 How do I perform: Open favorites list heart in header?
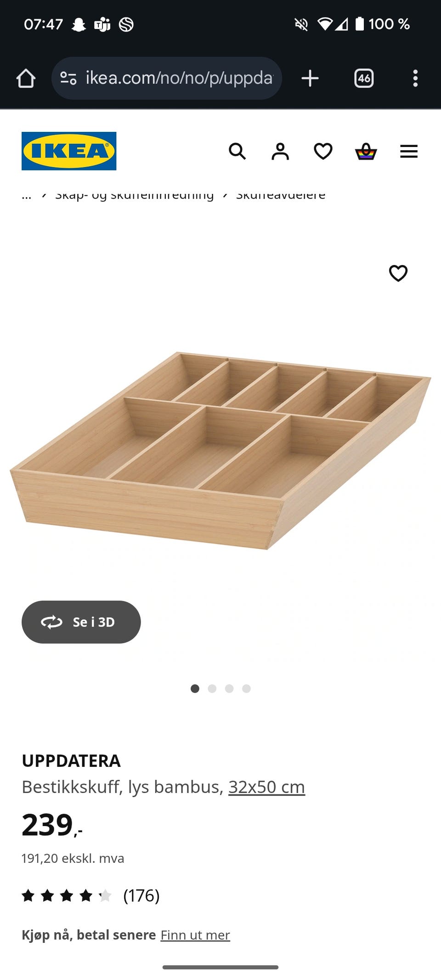click(x=323, y=151)
